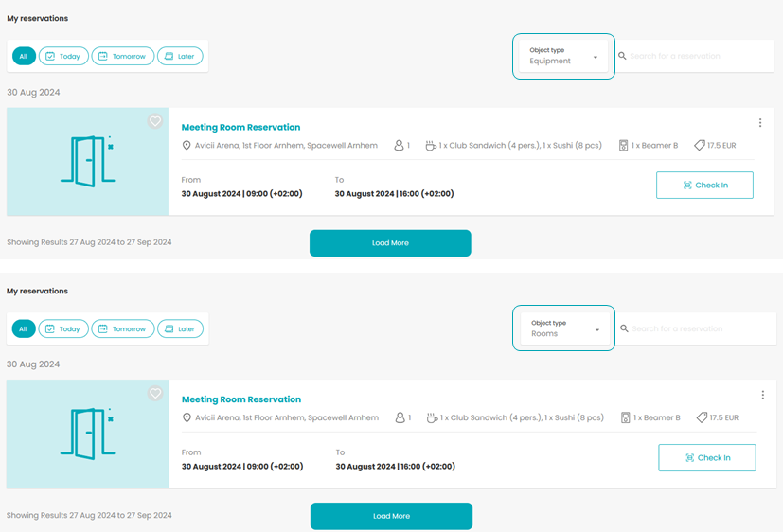Click the magnifier icon in the upper search box
Image resolution: width=783 pixels, height=532 pixels.
coord(622,56)
